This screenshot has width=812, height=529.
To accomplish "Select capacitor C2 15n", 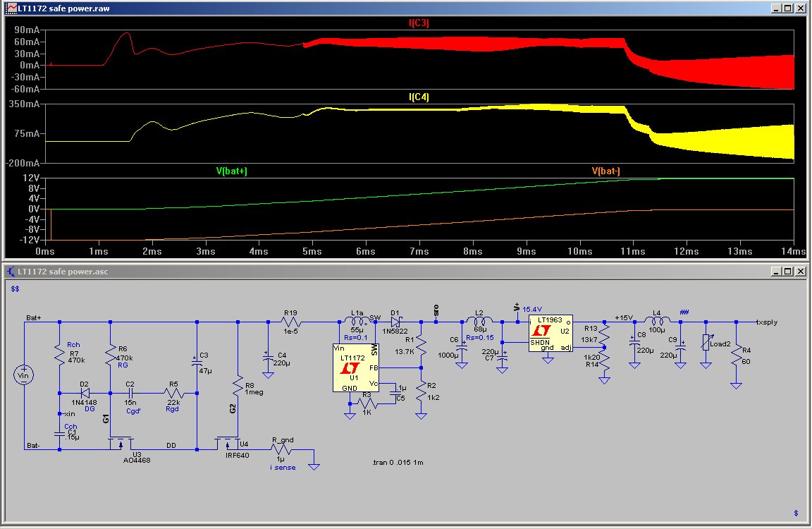I will tap(130, 394).
